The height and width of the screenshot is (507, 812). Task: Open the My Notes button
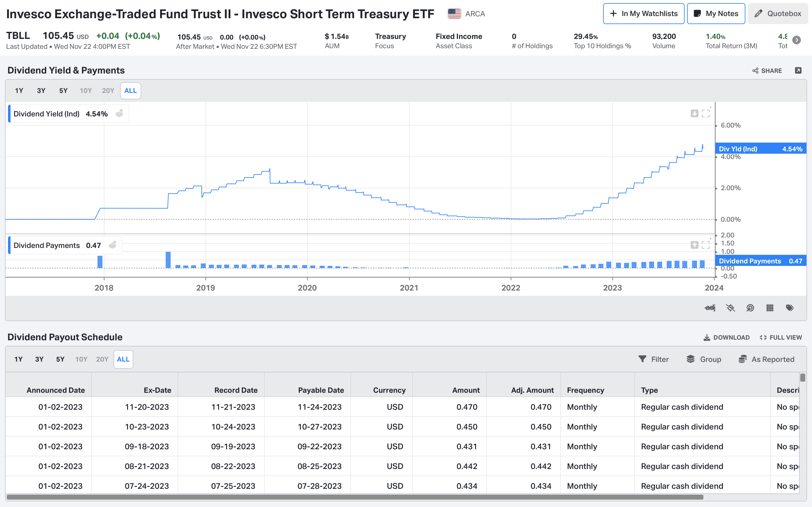(716, 14)
